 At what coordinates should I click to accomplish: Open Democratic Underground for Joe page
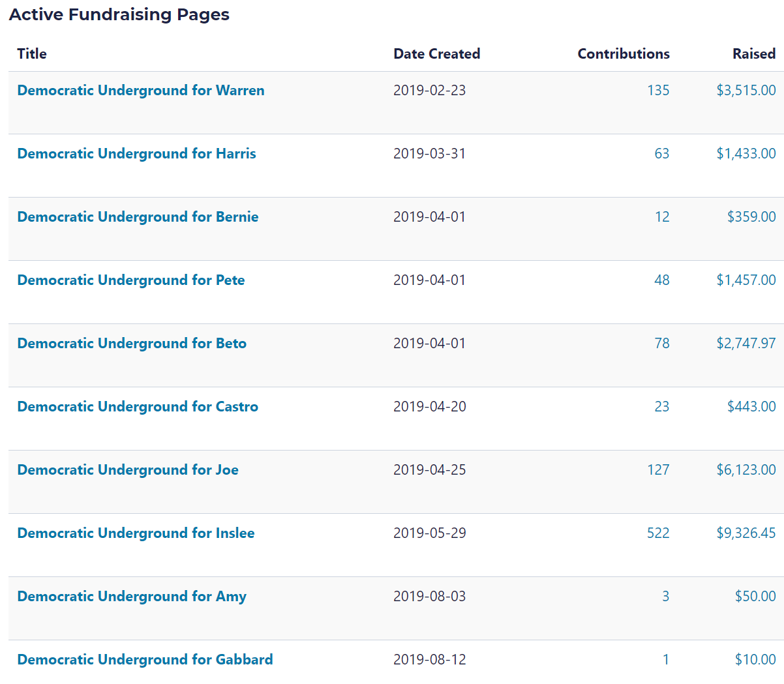click(128, 470)
